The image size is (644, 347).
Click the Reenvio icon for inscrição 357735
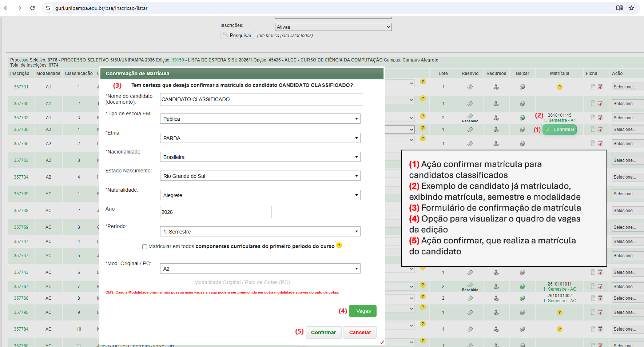coord(470,144)
